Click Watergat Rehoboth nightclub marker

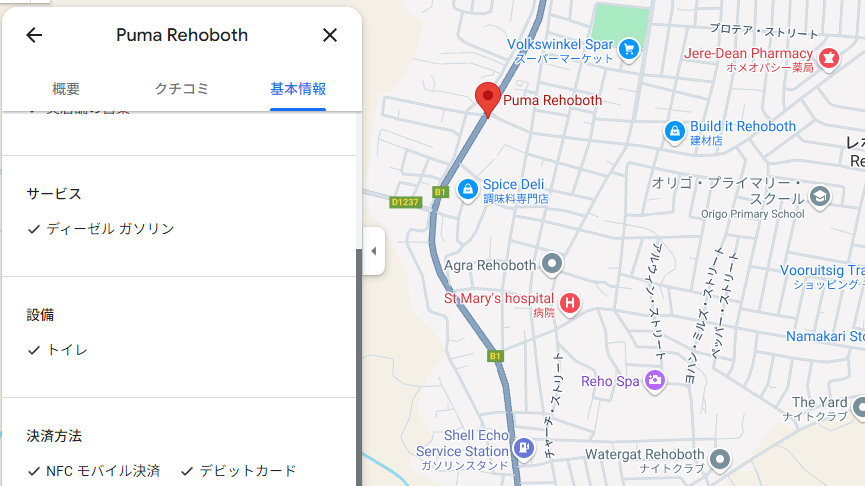(x=720, y=458)
